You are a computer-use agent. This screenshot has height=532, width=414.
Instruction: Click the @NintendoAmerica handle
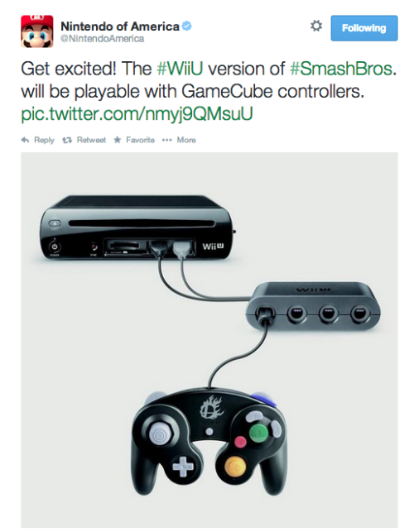pos(102,39)
